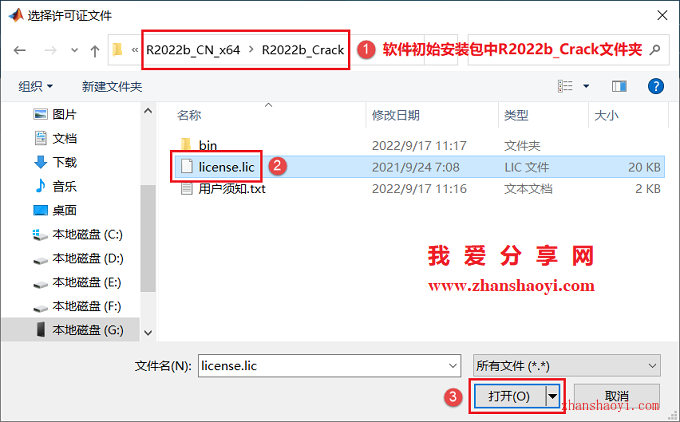
Task: Open the bin folder
Action: click(207, 145)
